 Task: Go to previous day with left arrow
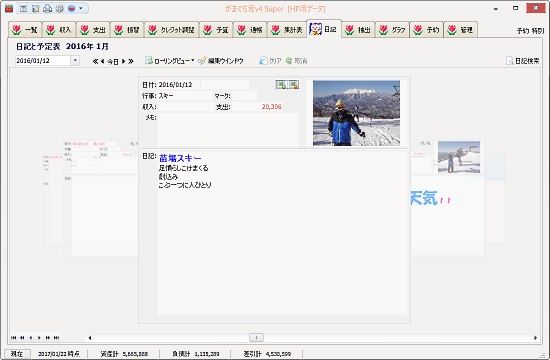[102, 61]
